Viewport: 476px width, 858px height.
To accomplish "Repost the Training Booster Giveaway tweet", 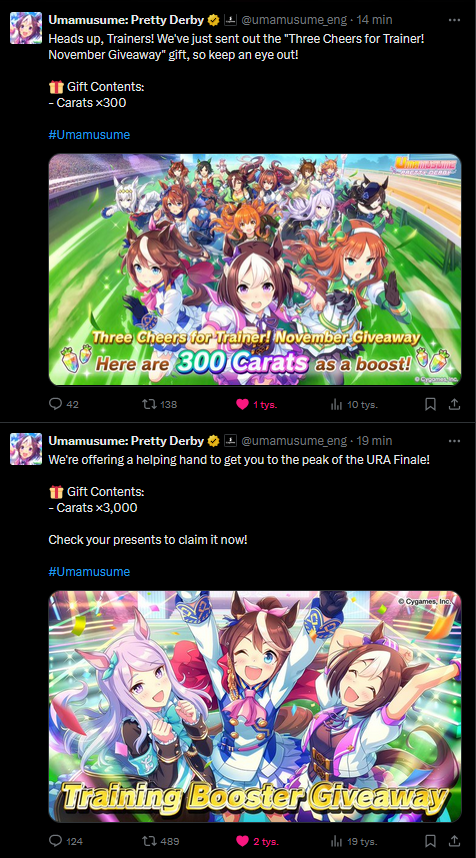I will coord(160,841).
